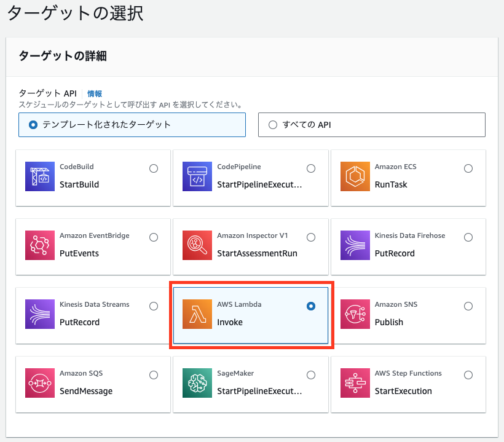This screenshot has width=504, height=442.
Task: Click the CodePipeline service icon
Action: [x=197, y=176]
